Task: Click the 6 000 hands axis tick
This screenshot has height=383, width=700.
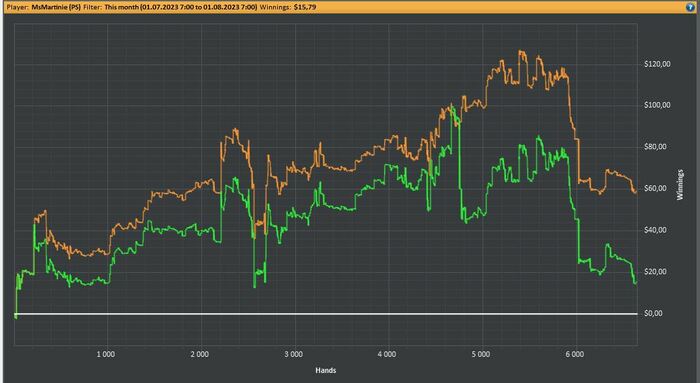Action: click(x=575, y=354)
